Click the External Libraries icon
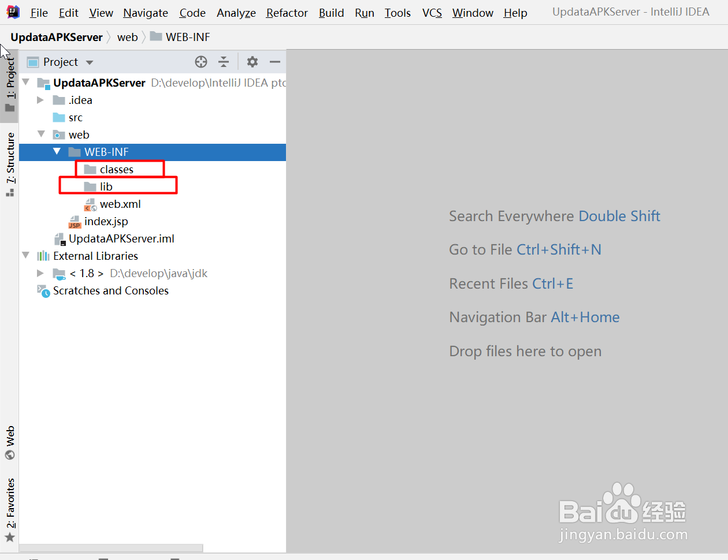This screenshot has width=728, height=560. tap(43, 256)
